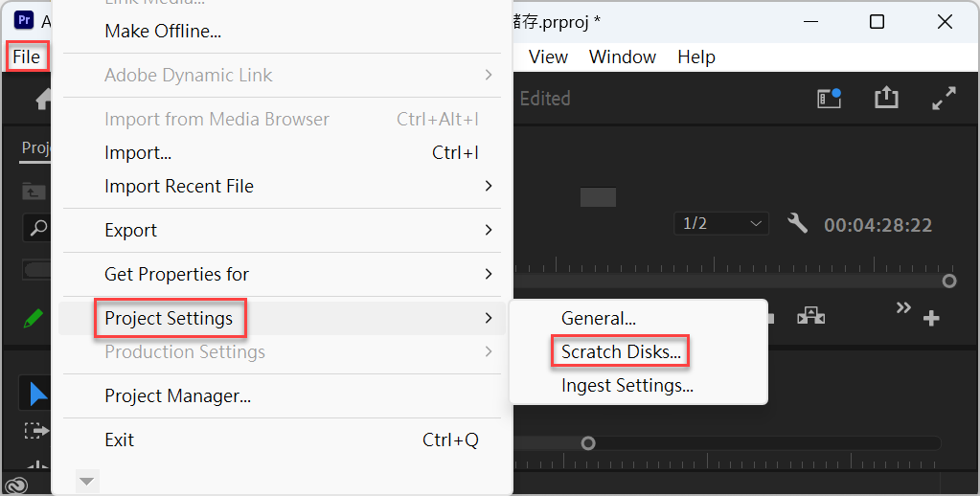
Task: Open the wrench settings icon
Action: point(797,223)
